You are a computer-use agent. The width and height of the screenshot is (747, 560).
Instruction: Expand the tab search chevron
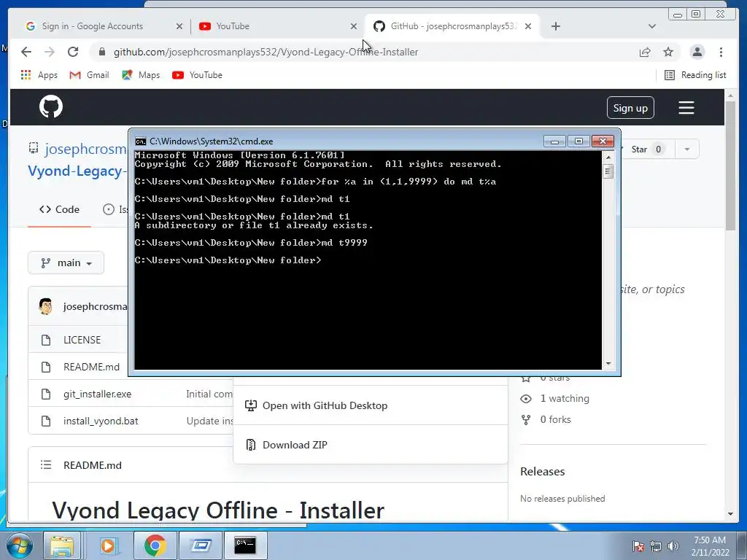click(x=652, y=26)
